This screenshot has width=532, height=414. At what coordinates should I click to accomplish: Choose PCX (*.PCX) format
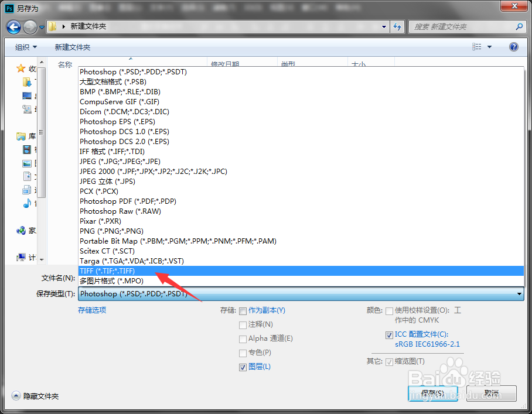point(301,191)
